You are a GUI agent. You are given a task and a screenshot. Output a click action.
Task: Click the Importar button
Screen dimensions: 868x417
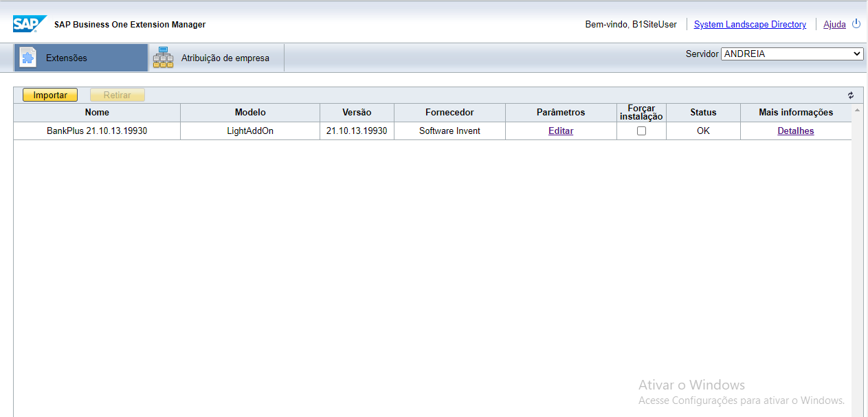(x=50, y=95)
